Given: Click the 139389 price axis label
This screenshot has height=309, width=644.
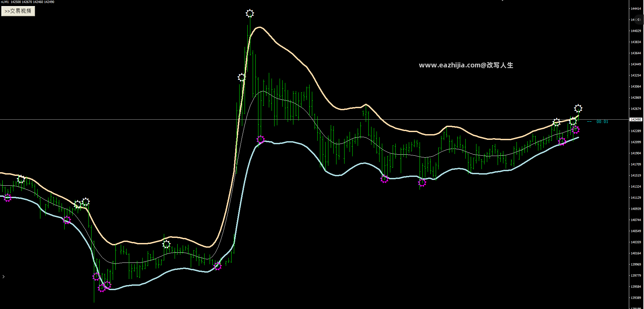Looking at the screenshot, I should (636, 298).
